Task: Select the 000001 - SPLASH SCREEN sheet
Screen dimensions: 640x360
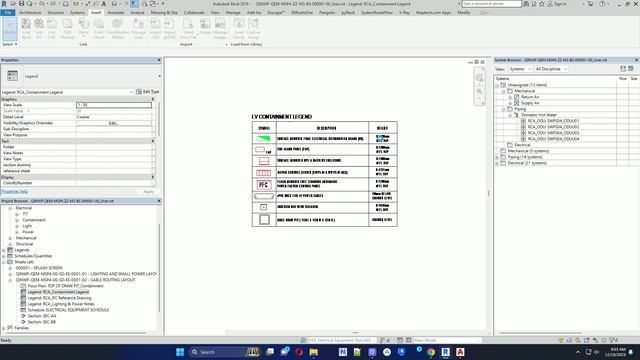Action: pos(39,268)
